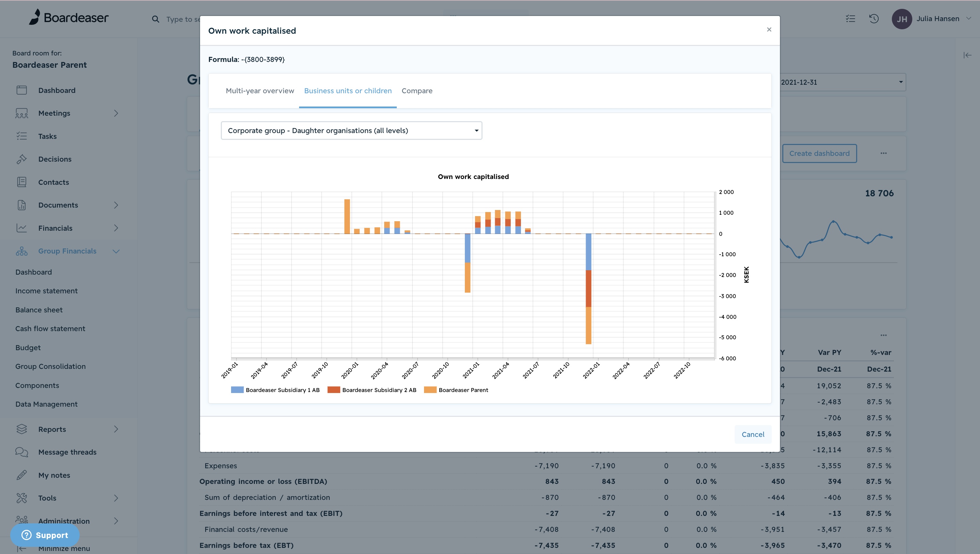Open Cash flow statement in sidebar
Image resolution: width=980 pixels, height=554 pixels.
[x=50, y=328]
